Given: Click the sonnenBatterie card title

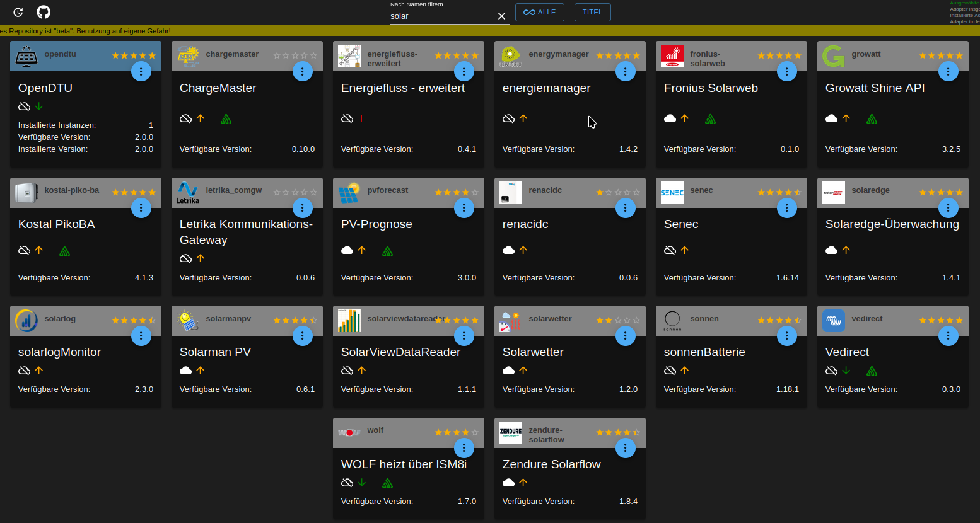Looking at the screenshot, I should (x=704, y=352).
